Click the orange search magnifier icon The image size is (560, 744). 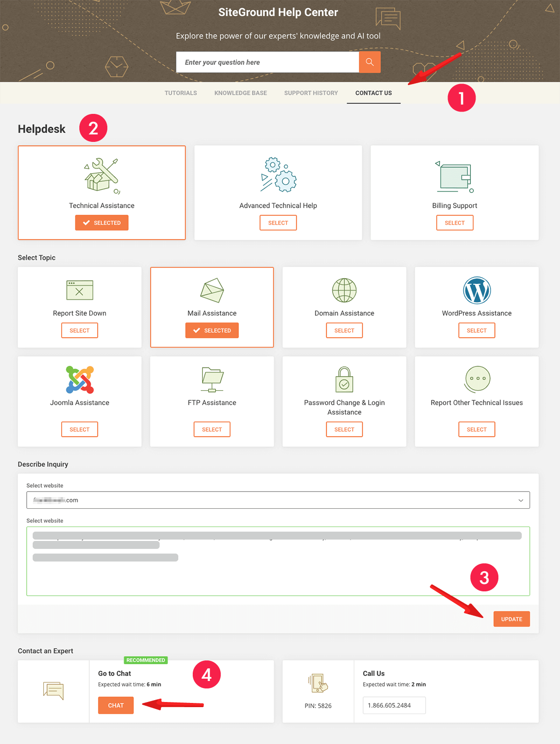[370, 62]
